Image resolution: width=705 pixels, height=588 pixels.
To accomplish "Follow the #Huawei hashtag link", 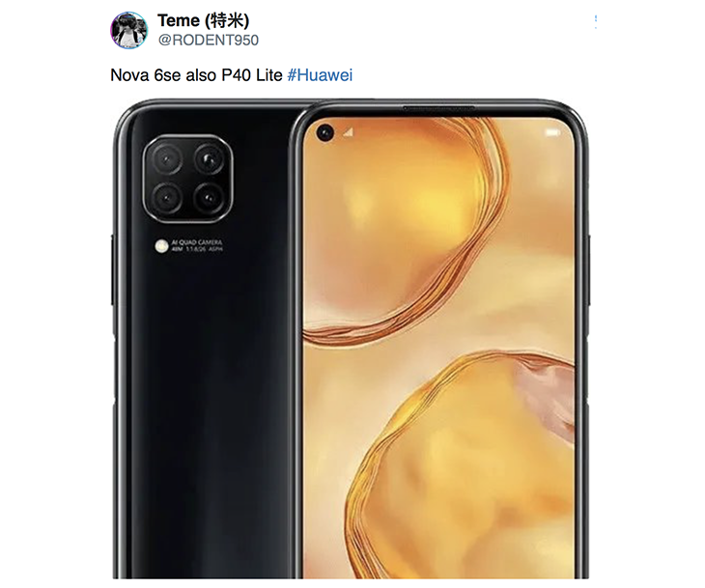I will (320, 75).
